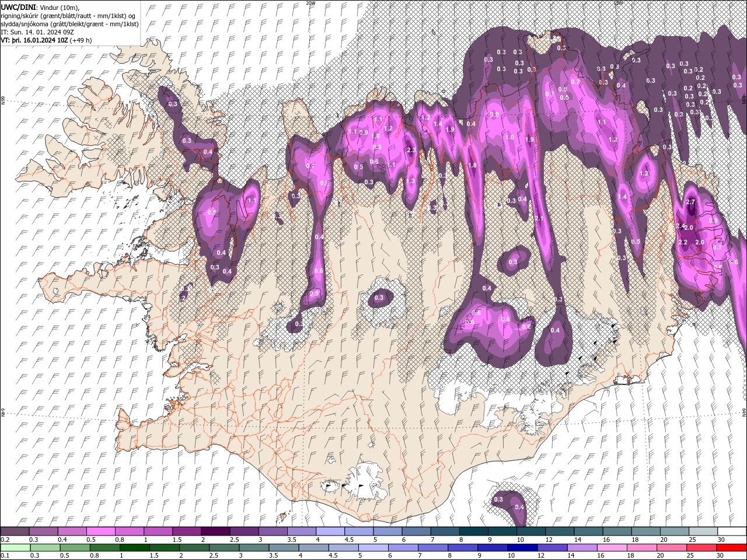This screenshot has width=747, height=560.
Task: Click the 'slydda/snjókoma' legend description line
Action: [70, 24]
